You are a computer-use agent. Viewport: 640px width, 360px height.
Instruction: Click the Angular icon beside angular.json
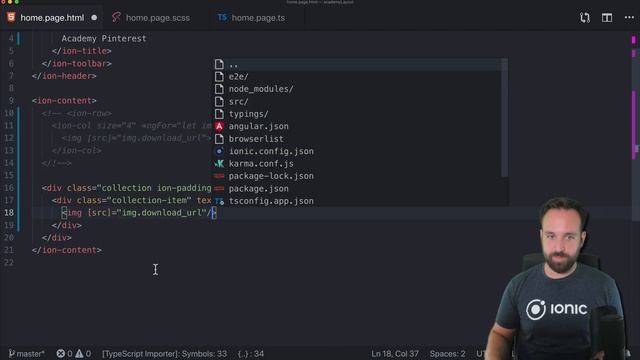[x=219, y=127]
